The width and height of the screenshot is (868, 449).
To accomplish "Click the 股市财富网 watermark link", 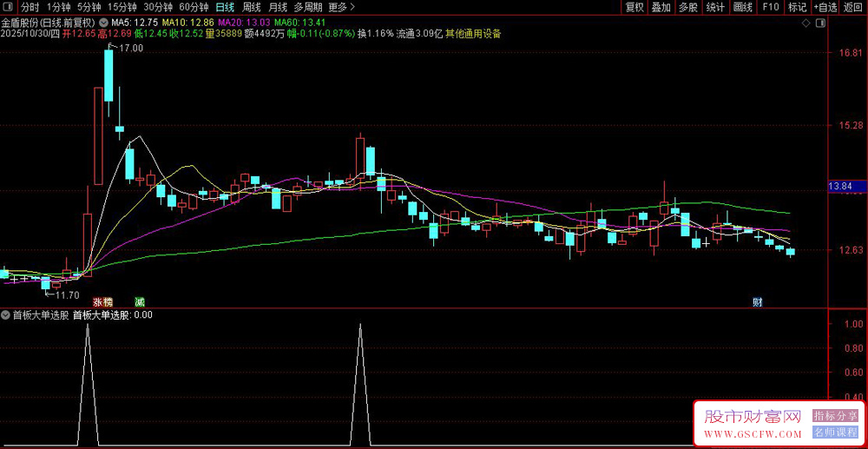I will pos(751,418).
